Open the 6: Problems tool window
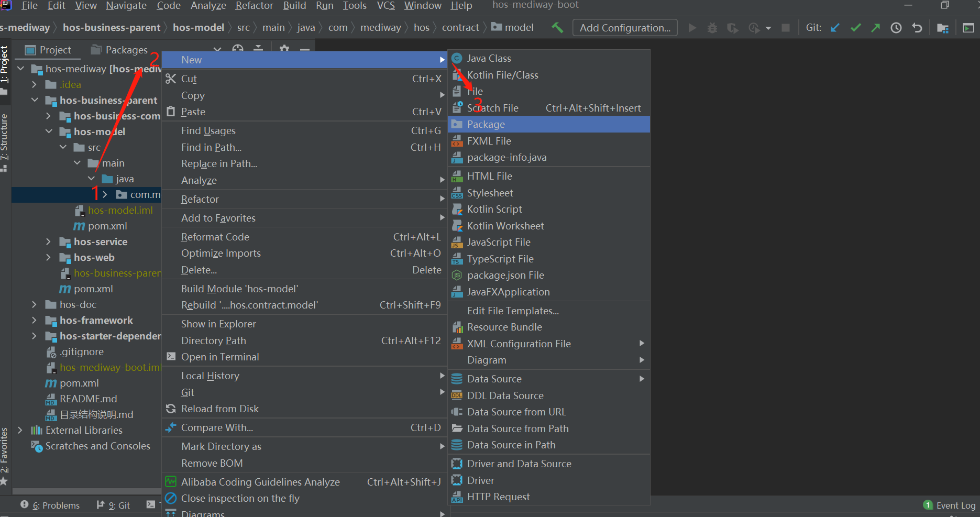Screen dimensions: 980x517 [50, 505]
